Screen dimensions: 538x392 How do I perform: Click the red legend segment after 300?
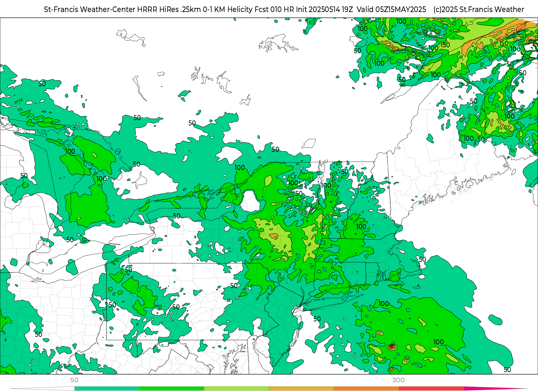431,388
